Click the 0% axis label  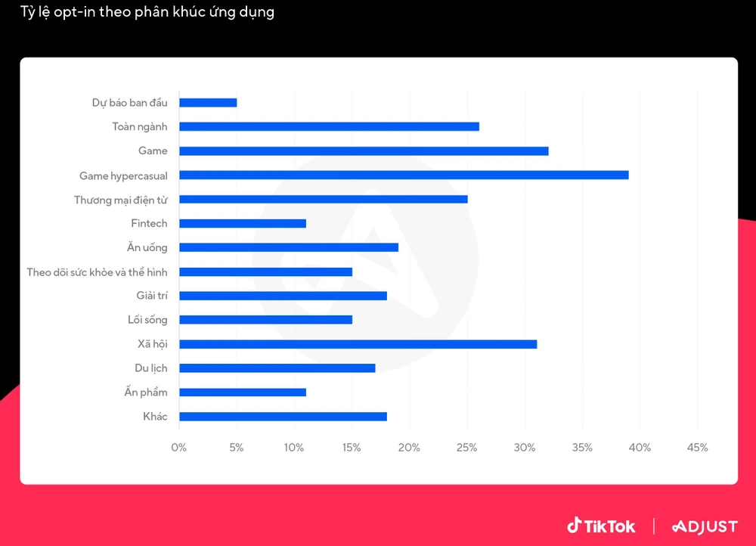tap(178, 448)
